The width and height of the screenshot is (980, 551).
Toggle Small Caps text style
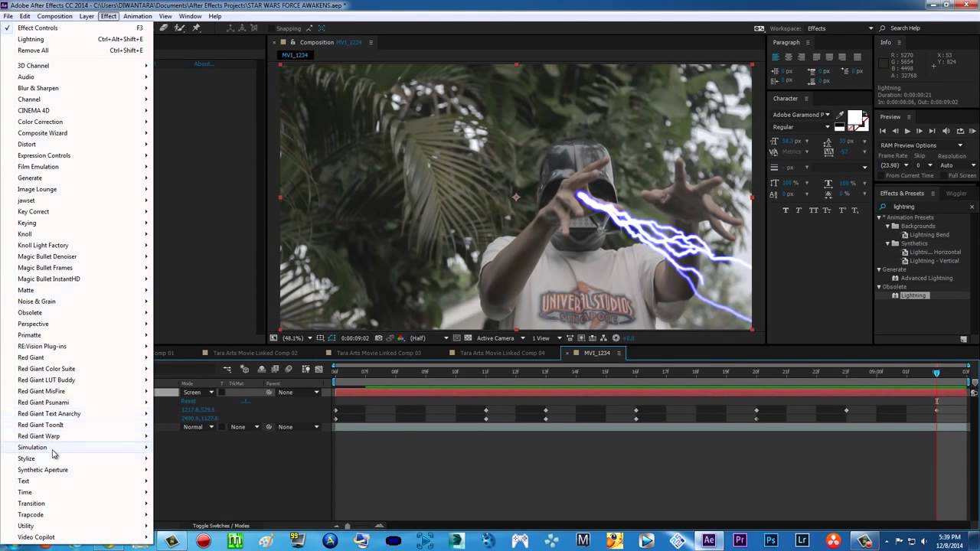coord(827,210)
